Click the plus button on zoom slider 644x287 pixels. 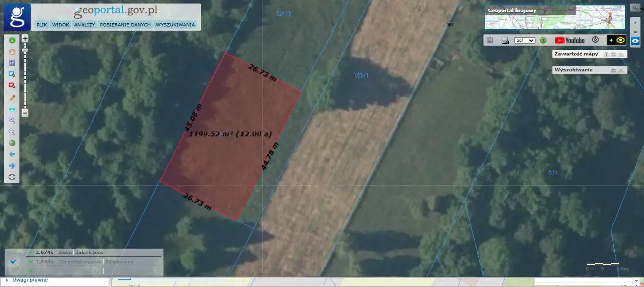click(25, 38)
